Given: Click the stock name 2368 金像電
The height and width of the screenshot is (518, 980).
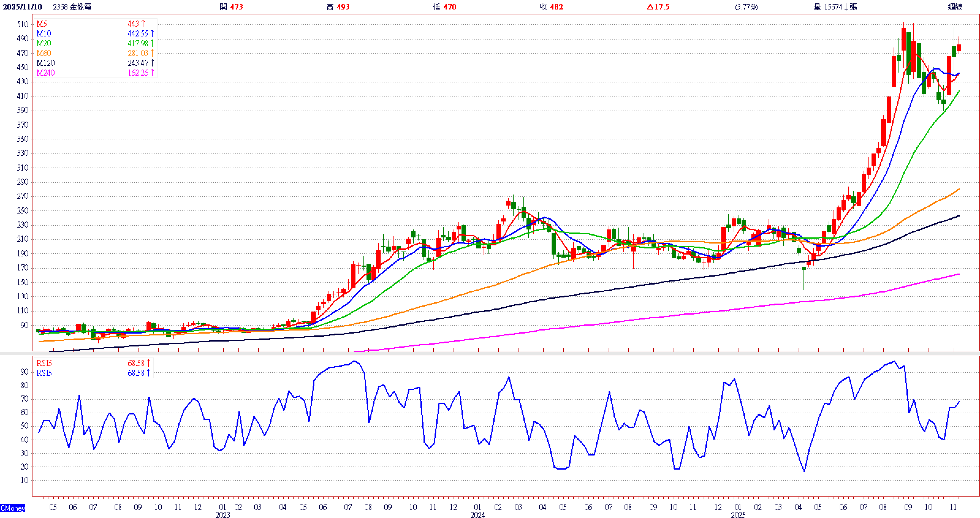Looking at the screenshot, I should coord(72,7).
